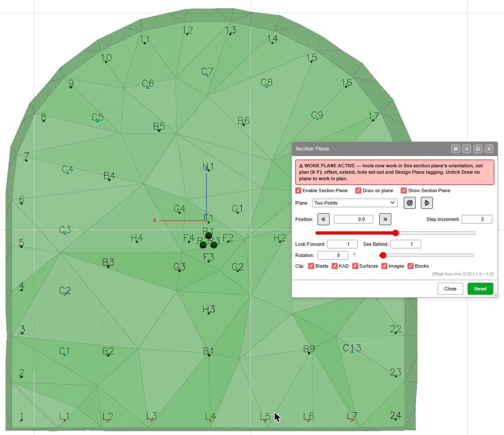The width and height of the screenshot is (504, 435).
Task: Click the Position value field
Action: pos(353,219)
